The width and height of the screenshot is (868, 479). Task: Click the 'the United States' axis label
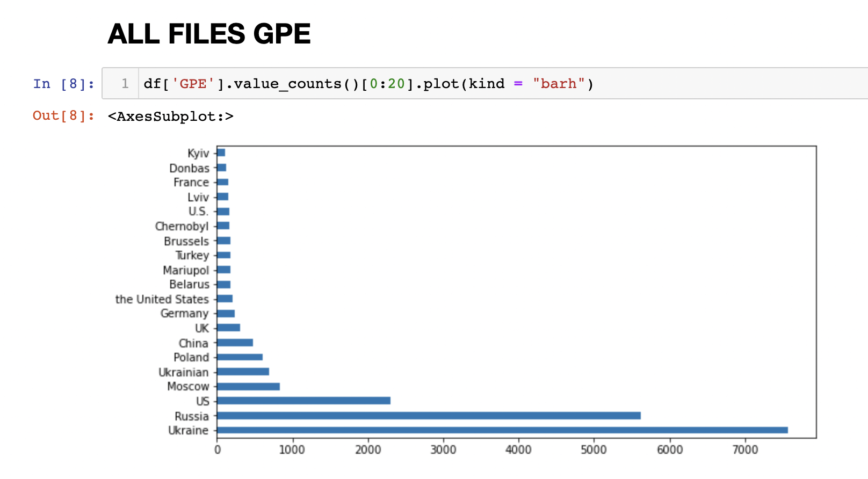(162, 299)
